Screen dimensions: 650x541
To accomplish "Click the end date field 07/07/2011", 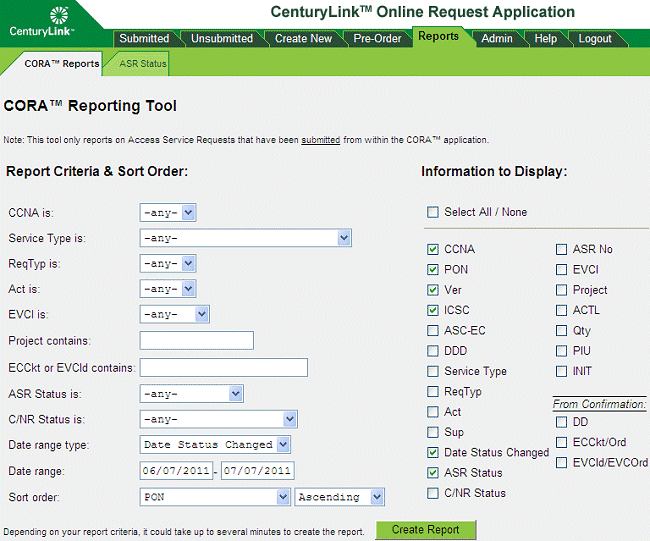I will [x=258, y=471].
